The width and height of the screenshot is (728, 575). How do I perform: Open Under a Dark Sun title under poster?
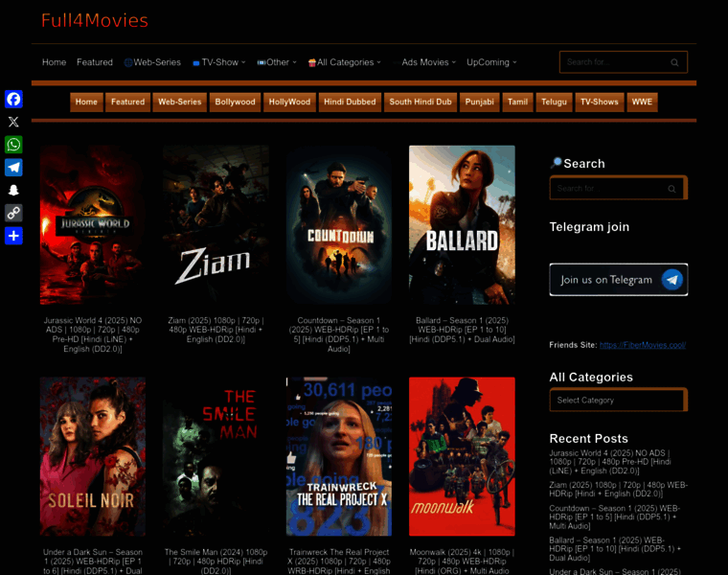[x=93, y=562]
